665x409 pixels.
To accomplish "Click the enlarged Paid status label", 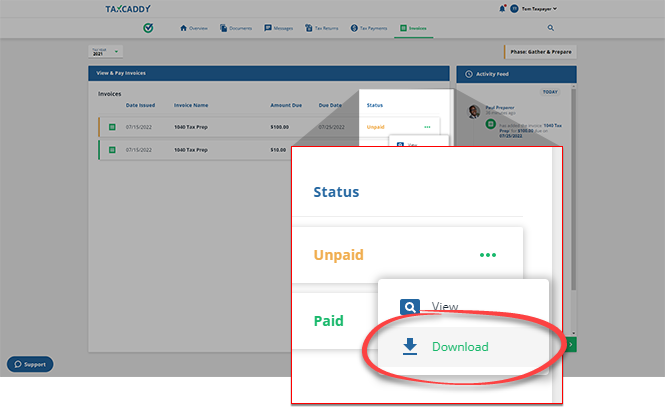I will [x=329, y=321].
